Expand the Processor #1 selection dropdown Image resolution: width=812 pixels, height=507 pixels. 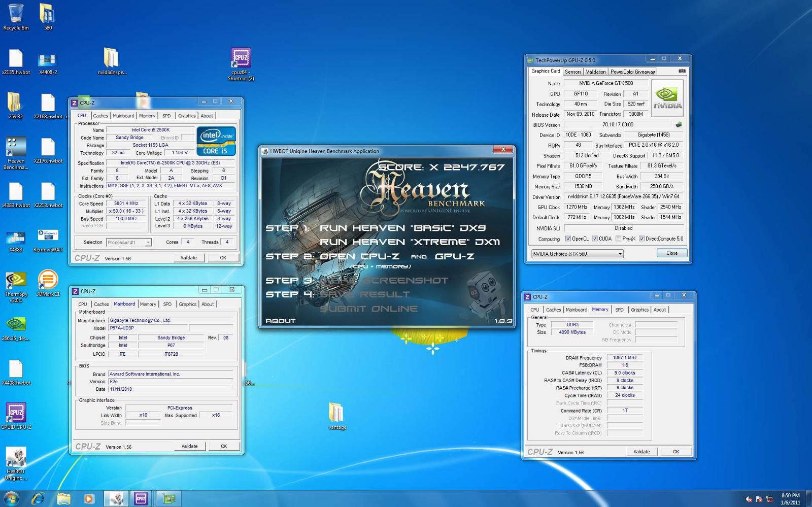coord(148,243)
